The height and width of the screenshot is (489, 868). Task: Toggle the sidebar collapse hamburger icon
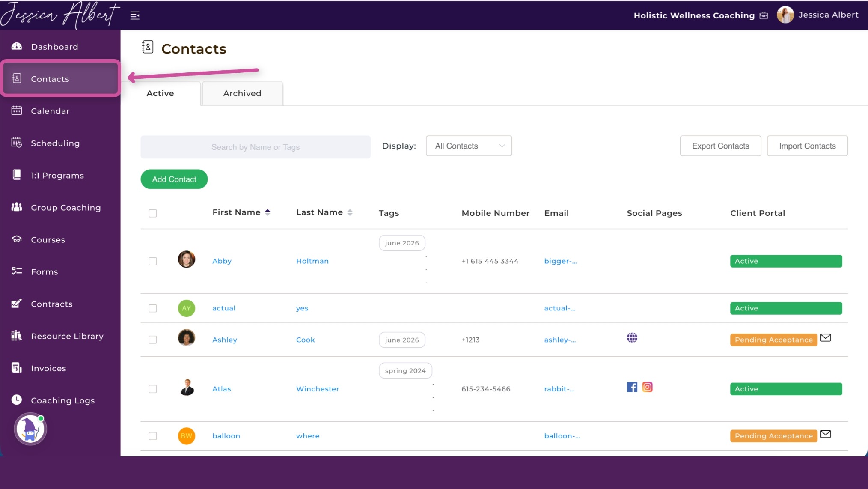click(135, 15)
